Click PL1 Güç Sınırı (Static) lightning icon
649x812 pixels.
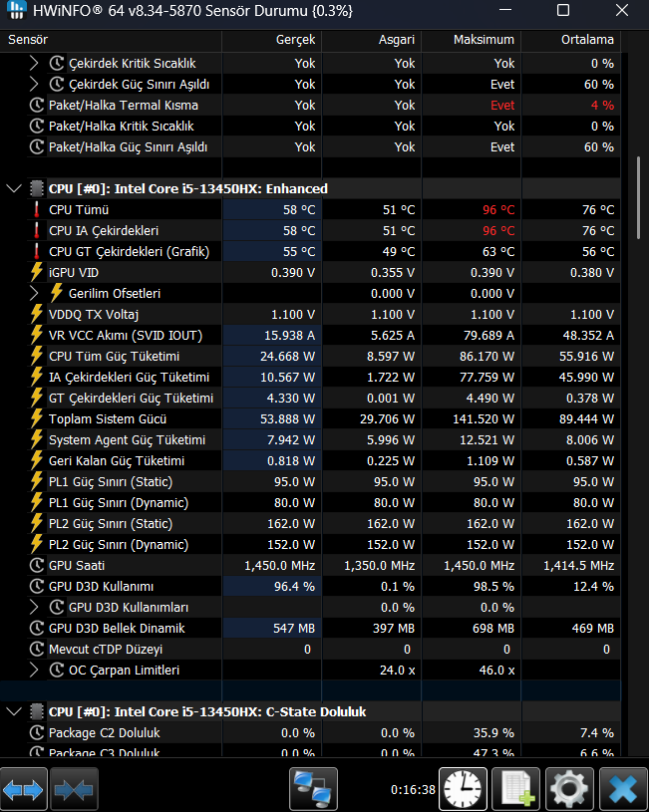pyautogui.click(x=36, y=481)
